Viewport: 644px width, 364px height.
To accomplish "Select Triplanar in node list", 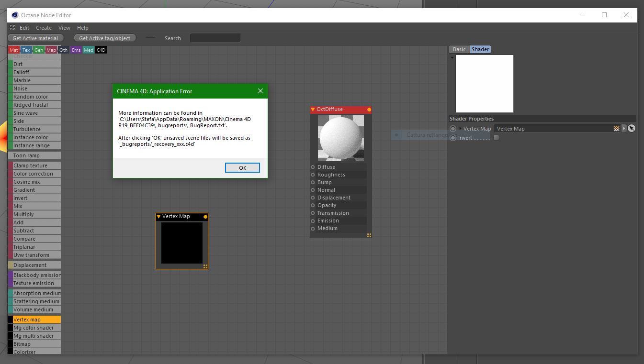I will tap(34, 247).
